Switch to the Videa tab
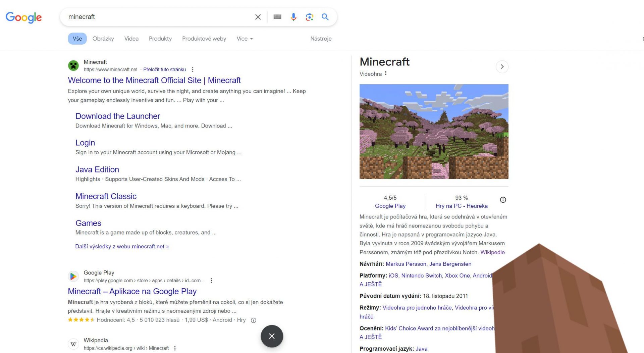Screen dimensions: 644x353 [x=131, y=39]
